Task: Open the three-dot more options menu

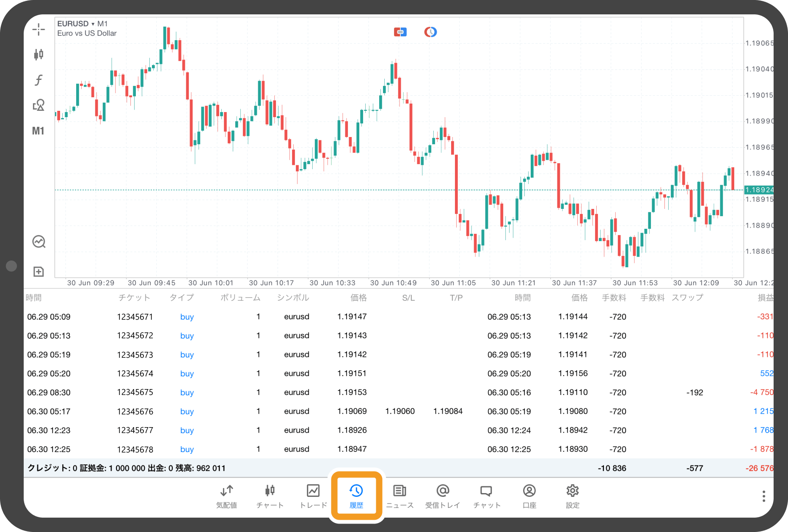Action: (763, 496)
